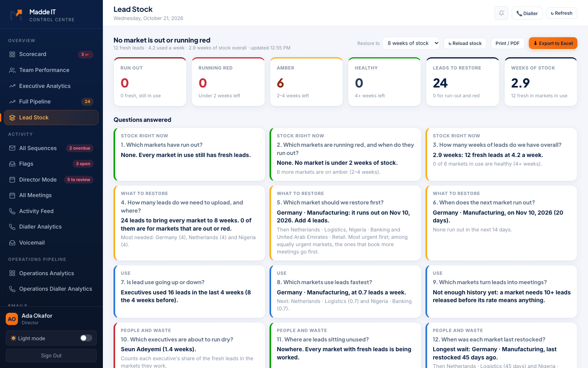Click the All Sequences envelope icon

(x=12, y=148)
